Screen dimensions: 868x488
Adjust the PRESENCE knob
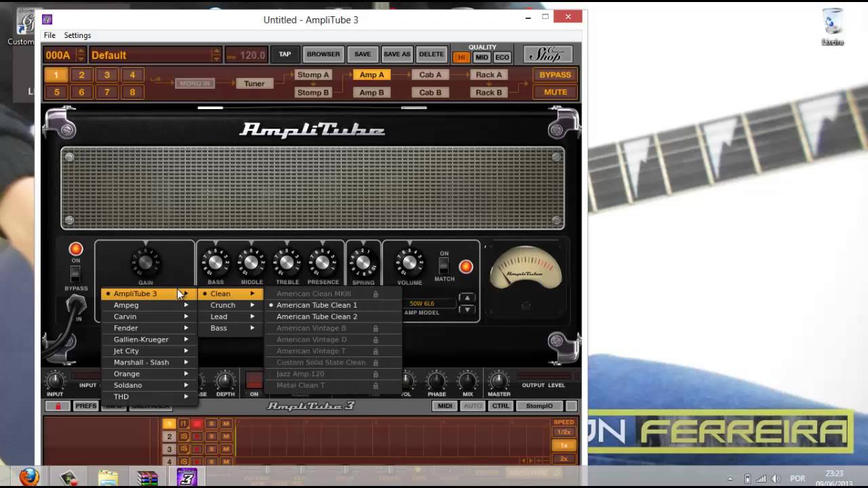point(323,262)
